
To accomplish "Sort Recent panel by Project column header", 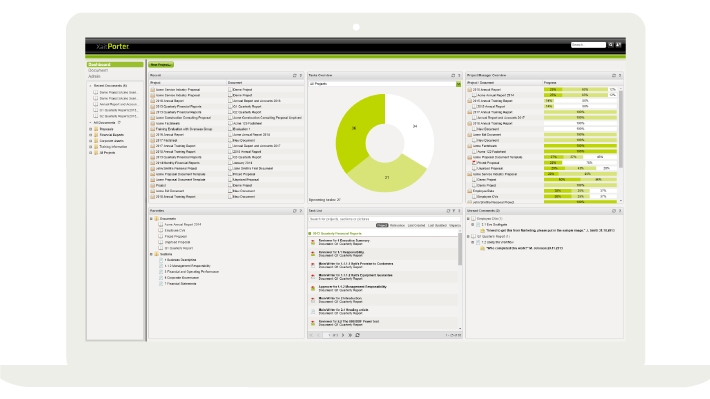I will coord(187,83).
